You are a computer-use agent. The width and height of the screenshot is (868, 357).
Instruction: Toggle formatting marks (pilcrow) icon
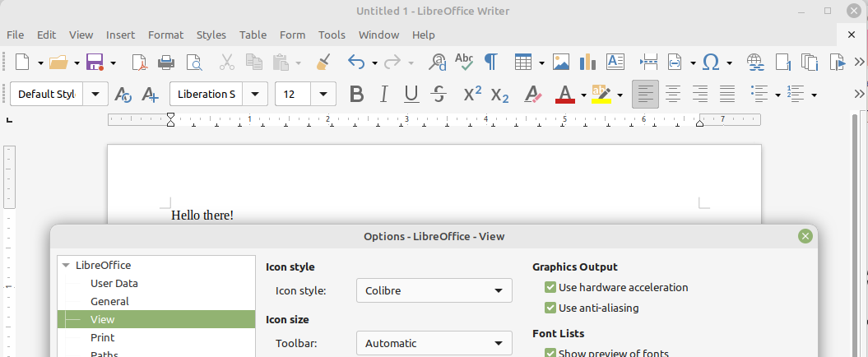coord(490,63)
